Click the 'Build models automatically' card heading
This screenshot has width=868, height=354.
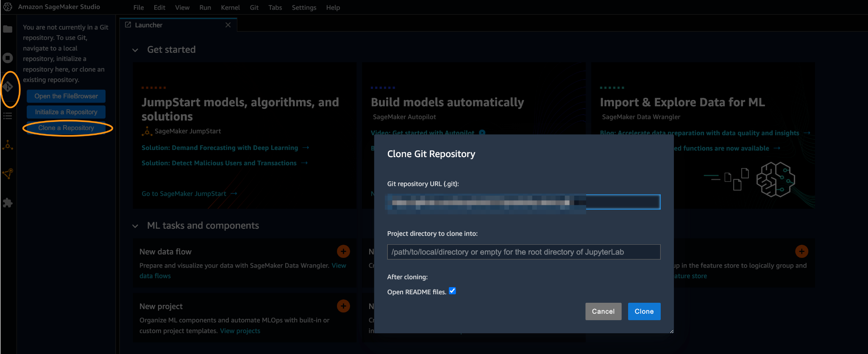447,102
